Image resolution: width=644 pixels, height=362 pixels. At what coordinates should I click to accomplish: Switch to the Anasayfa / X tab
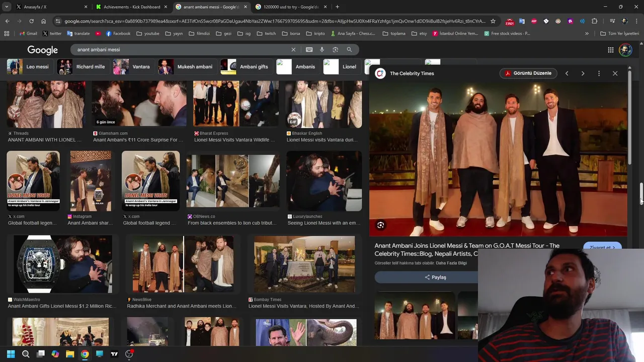point(52,7)
